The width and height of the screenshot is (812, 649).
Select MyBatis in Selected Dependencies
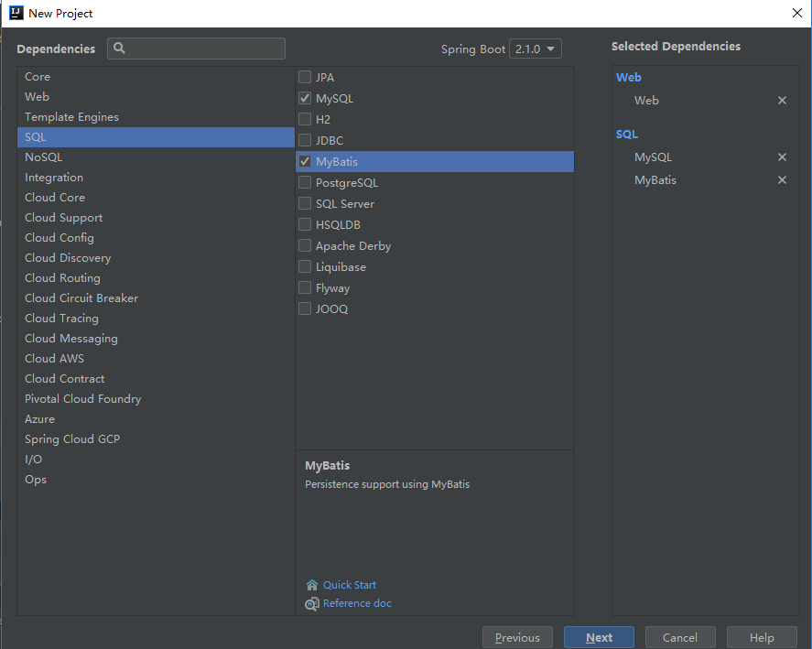click(x=655, y=179)
